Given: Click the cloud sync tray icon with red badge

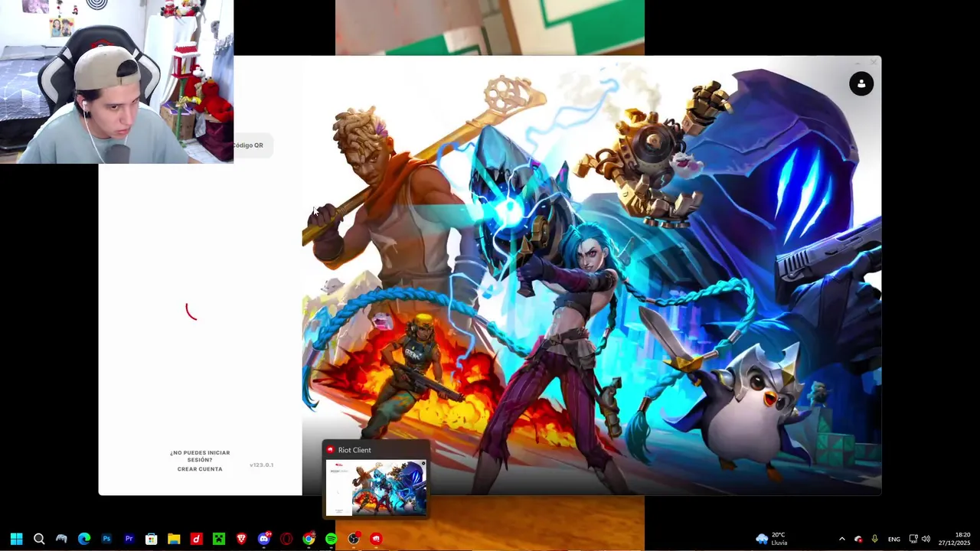Looking at the screenshot, I should (x=858, y=539).
